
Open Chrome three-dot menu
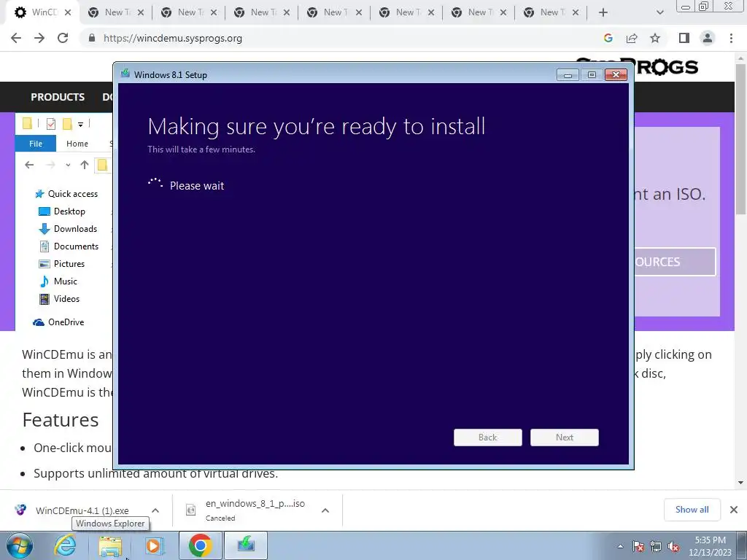(x=731, y=38)
